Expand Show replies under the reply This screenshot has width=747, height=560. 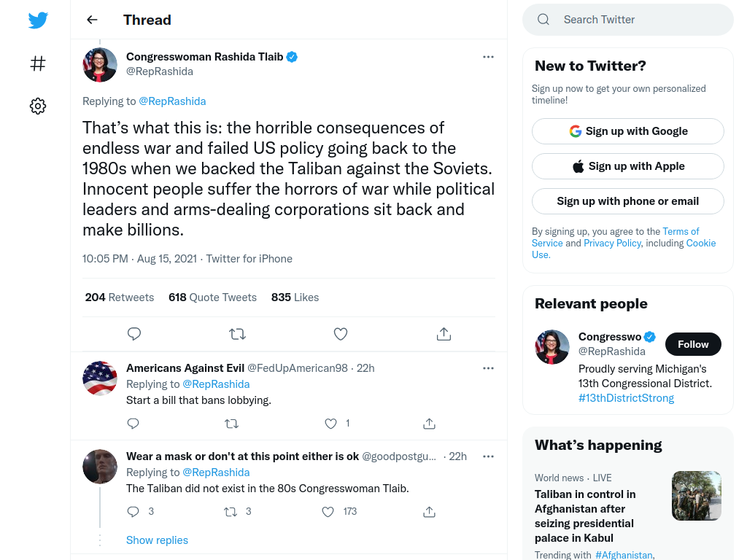[158, 540]
